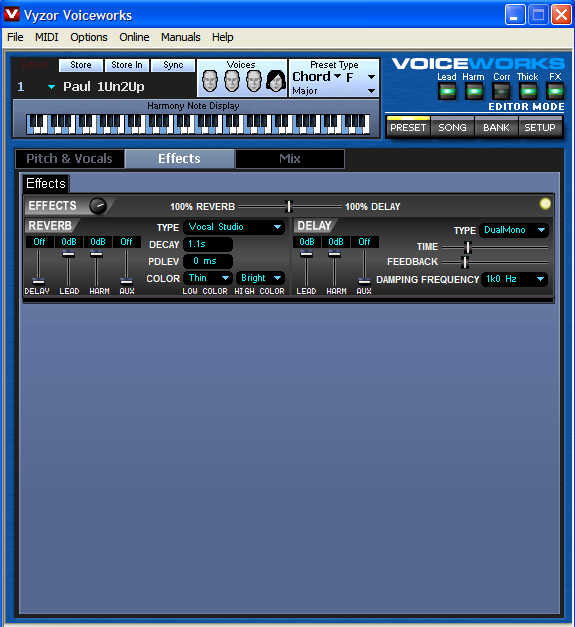
Task: Click Delay HARM level value 0dB
Action: [x=336, y=242]
